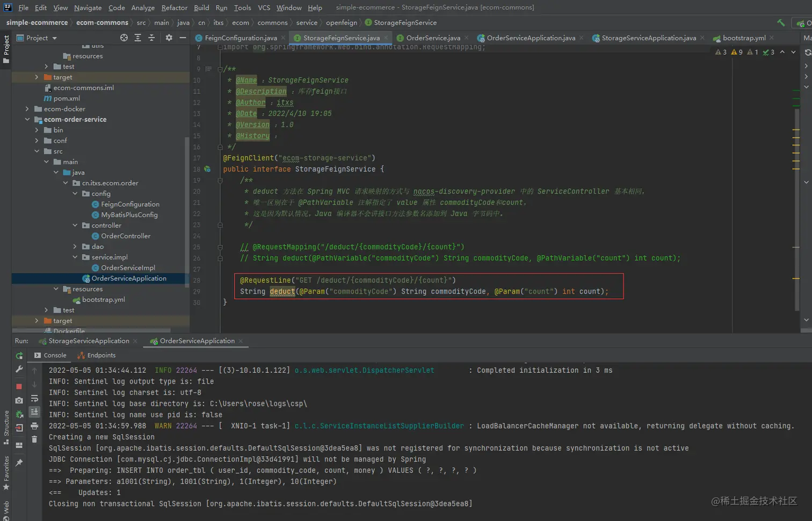Expand the ecom-docker folder
The height and width of the screenshot is (521, 812).
[27, 109]
